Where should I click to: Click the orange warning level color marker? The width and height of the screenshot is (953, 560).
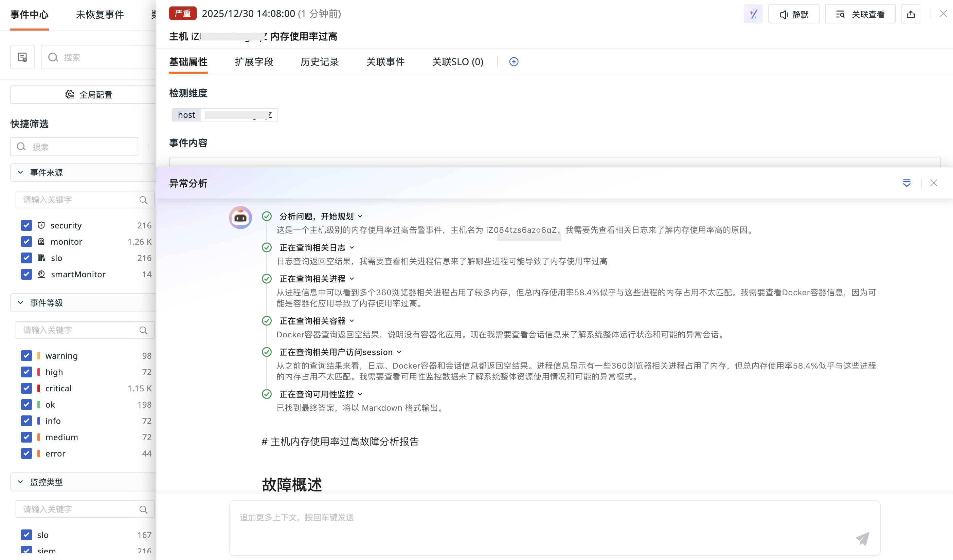click(39, 356)
